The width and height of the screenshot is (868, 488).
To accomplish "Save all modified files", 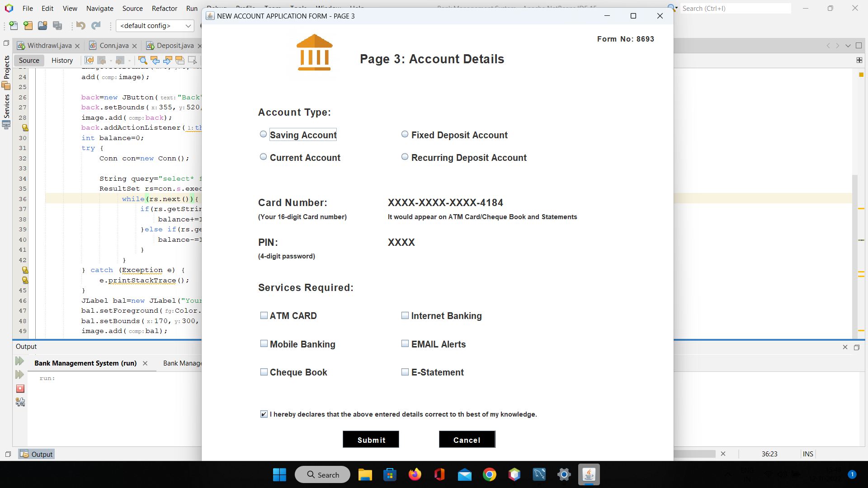I will tap(57, 26).
